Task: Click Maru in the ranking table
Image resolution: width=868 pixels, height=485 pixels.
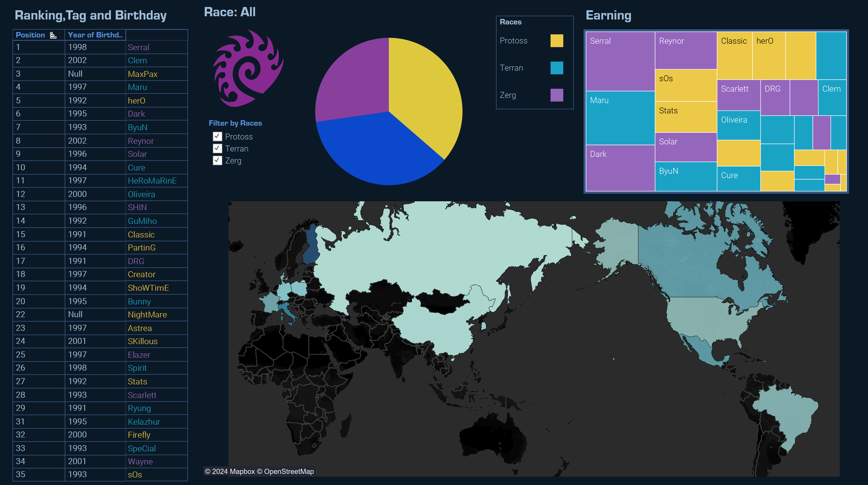Action: coord(137,87)
